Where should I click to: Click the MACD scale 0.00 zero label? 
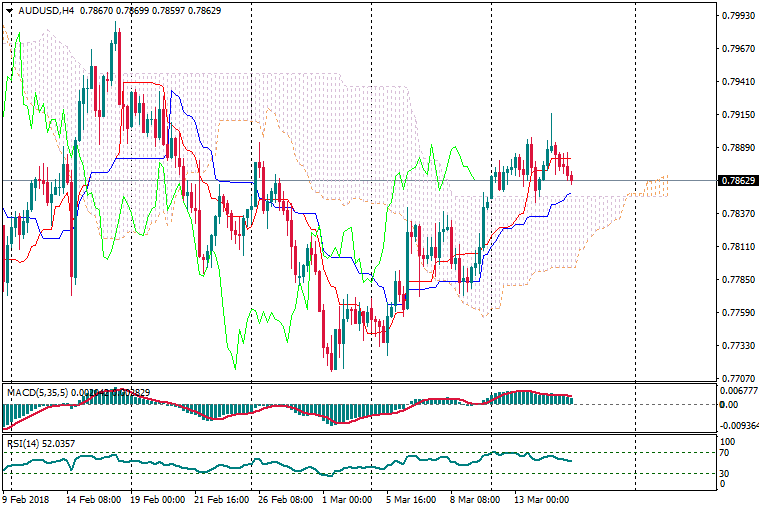tap(729, 405)
